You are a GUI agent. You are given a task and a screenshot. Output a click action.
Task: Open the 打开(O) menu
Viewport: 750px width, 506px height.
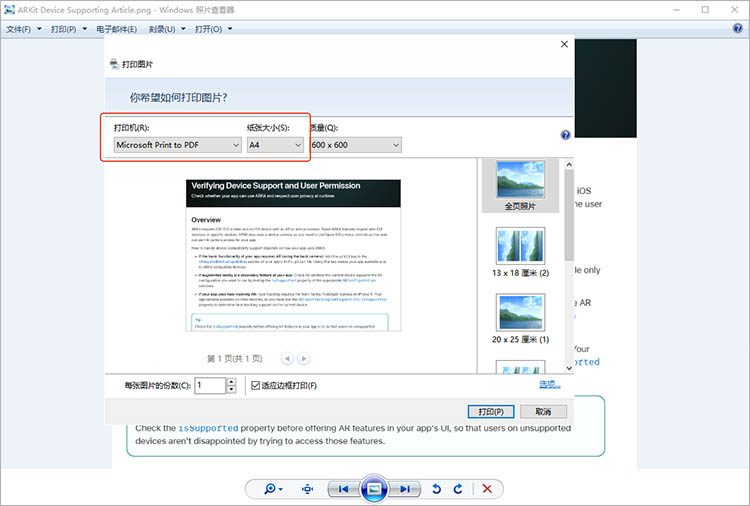point(209,29)
